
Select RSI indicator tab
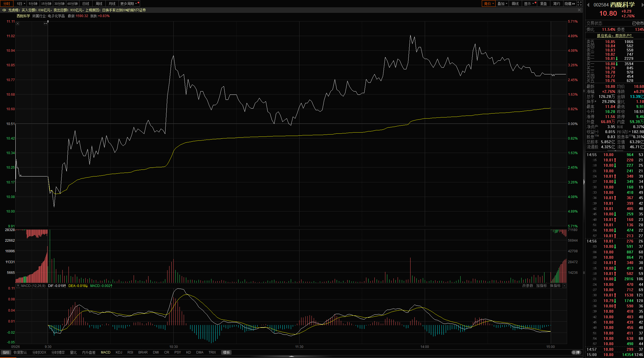pos(130,352)
